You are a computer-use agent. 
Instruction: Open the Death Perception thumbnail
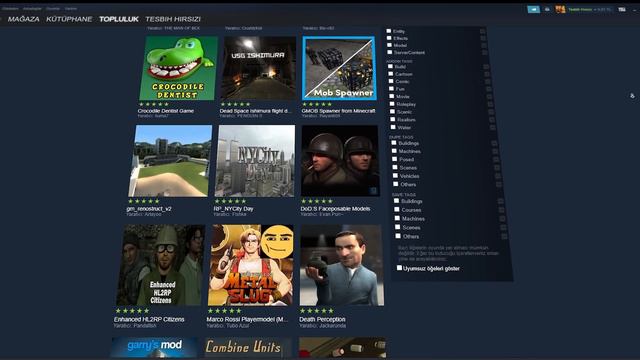coord(342,265)
